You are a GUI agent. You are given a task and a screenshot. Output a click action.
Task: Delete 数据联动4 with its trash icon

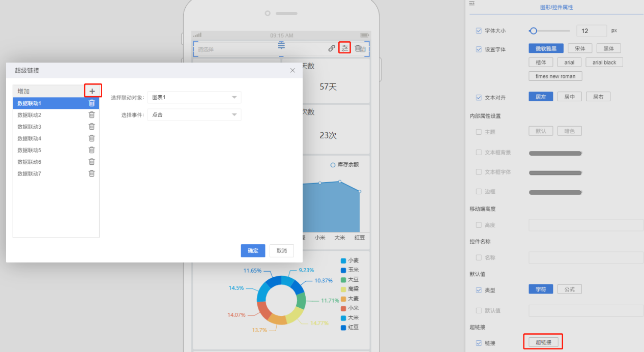pyautogui.click(x=92, y=138)
